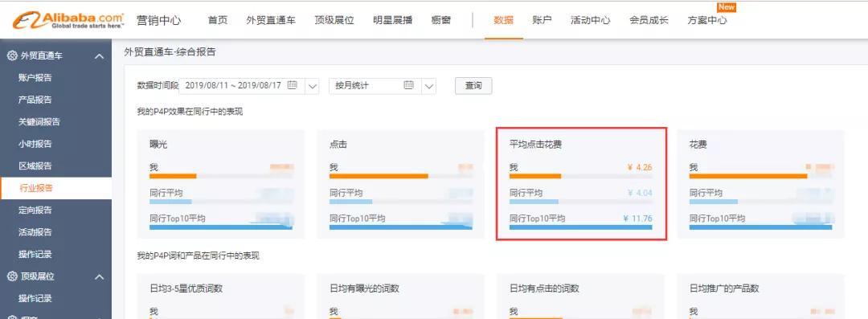Click the gear icon beside 外贸直通车

click(11, 56)
